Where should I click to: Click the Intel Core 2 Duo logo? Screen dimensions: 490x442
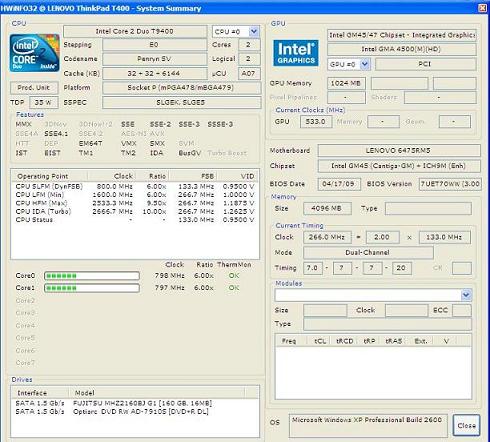34,53
